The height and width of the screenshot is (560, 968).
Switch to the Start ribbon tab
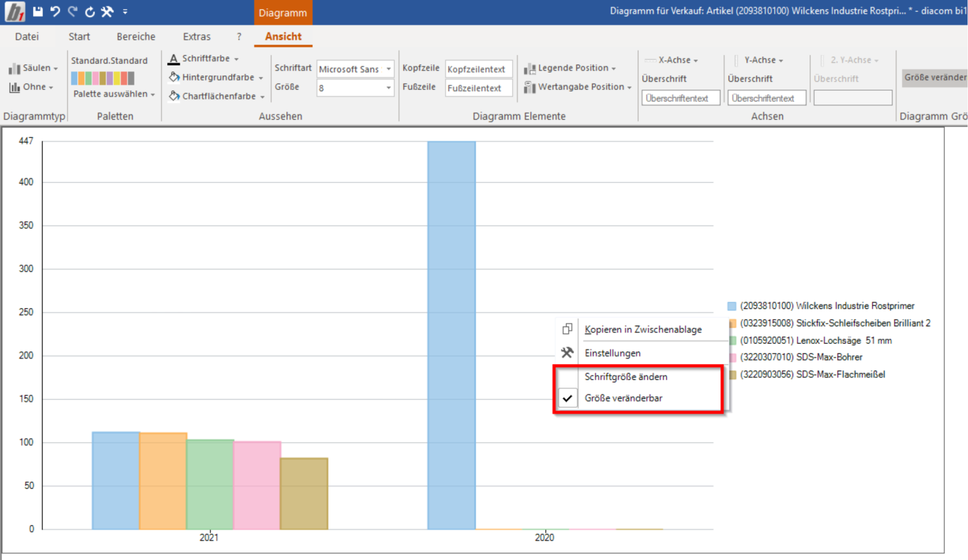(79, 36)
